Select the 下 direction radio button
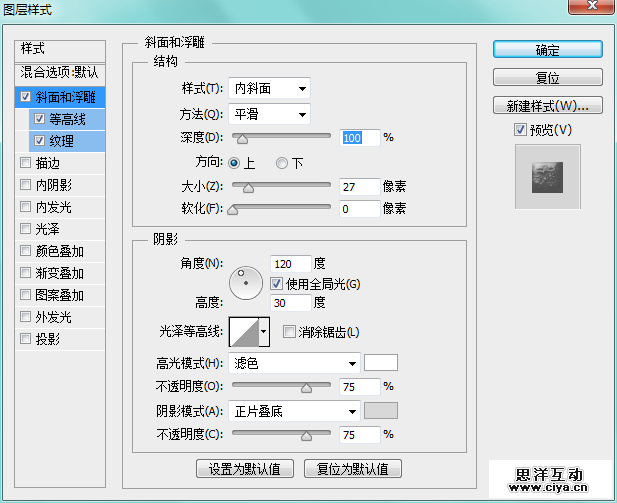This screenshot has width=617, height=503. pyautogui.click(x=282, y=163)
